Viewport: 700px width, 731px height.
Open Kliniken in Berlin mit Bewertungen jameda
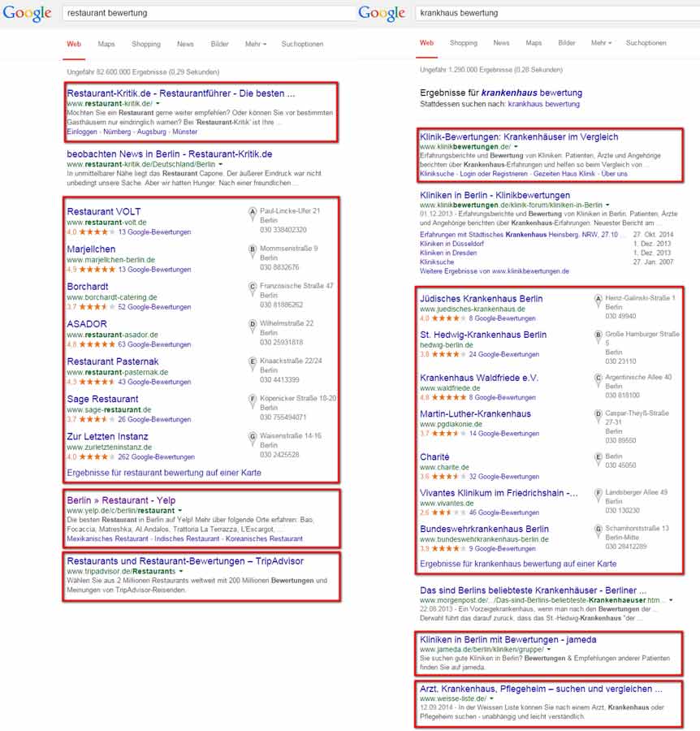point(508,640)
